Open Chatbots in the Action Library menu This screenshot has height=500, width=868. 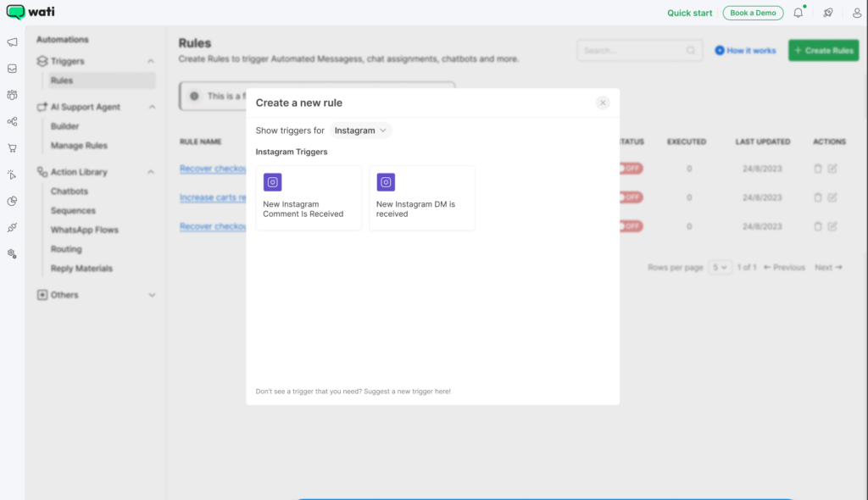pos(70,192)
